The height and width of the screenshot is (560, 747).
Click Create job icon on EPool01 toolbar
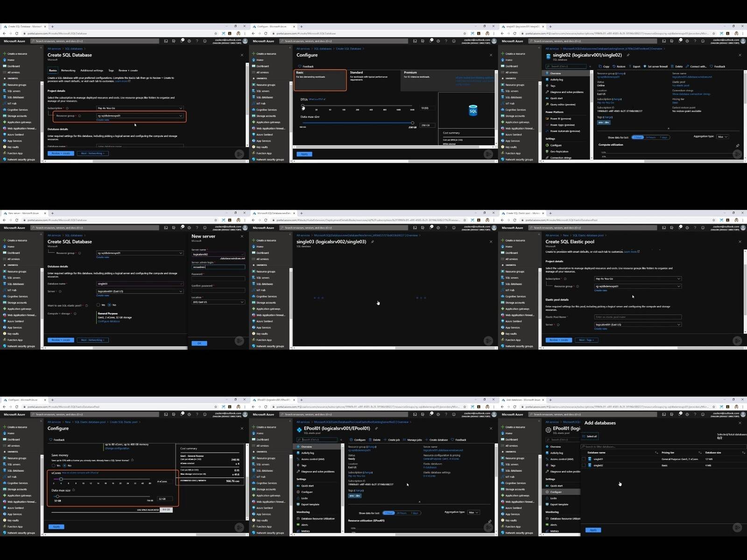[x=386, y=440]
